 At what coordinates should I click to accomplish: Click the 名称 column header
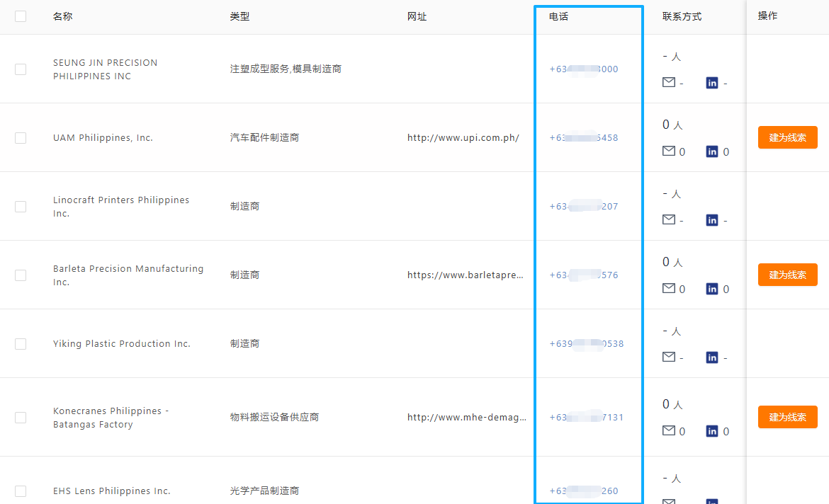63,16
